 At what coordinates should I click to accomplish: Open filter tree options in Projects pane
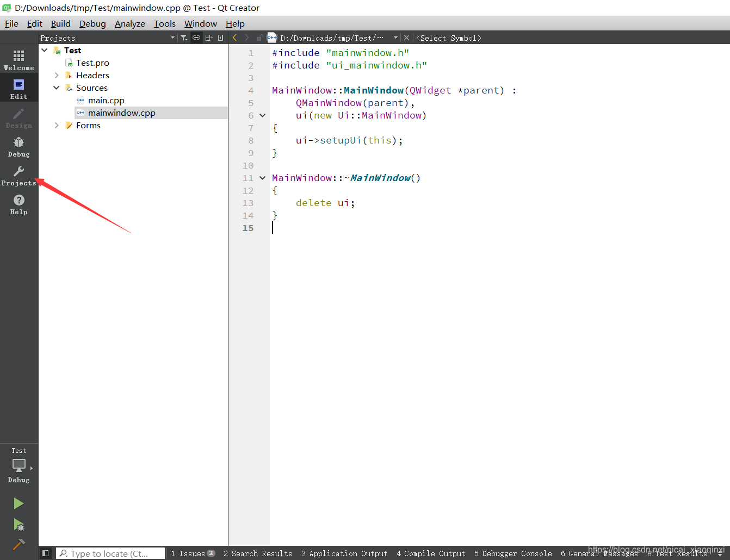184,38
